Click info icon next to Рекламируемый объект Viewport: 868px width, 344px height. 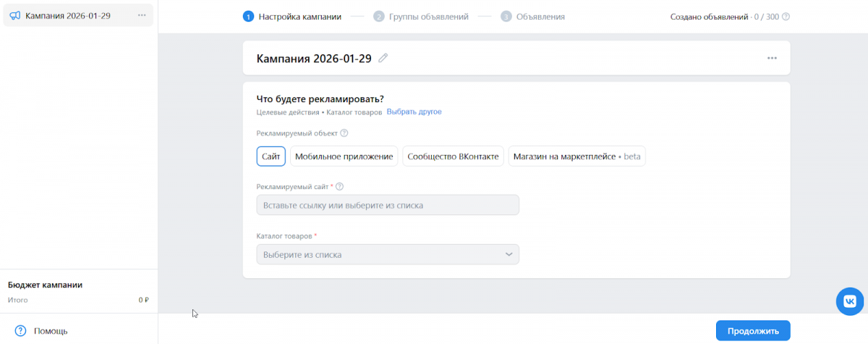click(x=344, y=133)
